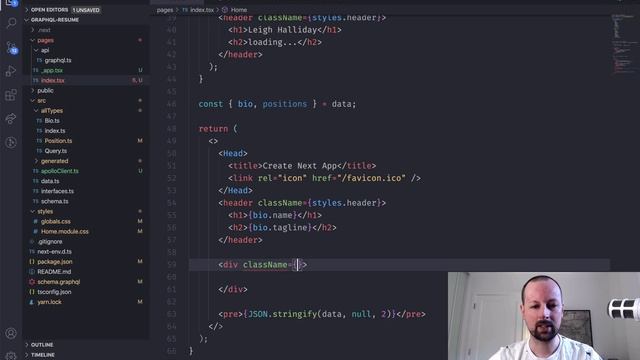Screen dimensions: 640x360
Task: Click the symbol icon before Home breadcrumb
Action: point(224,10)
